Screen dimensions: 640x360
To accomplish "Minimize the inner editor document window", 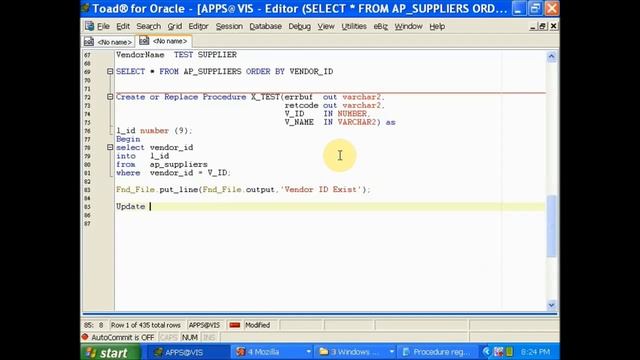I will click(x=532, y=26).
